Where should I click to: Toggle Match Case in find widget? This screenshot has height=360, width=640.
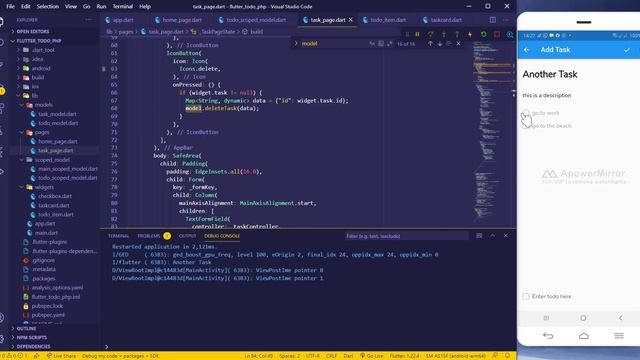pyautogui.click(x=372, y=44)
